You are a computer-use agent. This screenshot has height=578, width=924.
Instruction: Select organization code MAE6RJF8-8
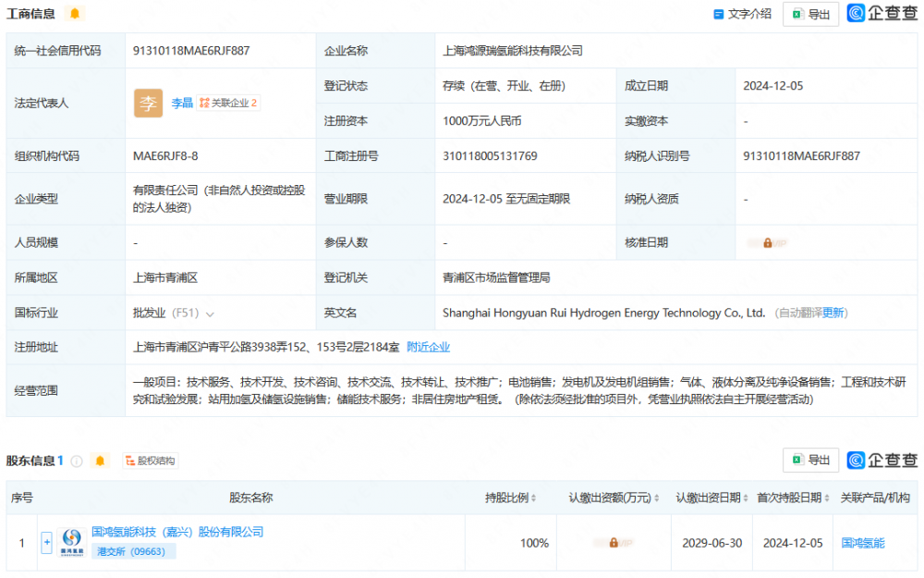165,156
